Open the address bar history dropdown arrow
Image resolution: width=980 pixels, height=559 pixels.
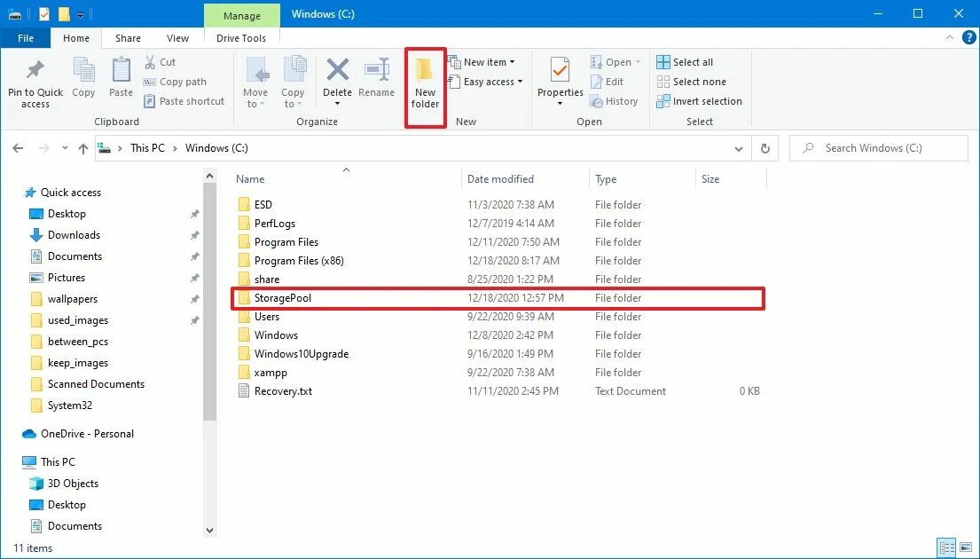point(739,148)
